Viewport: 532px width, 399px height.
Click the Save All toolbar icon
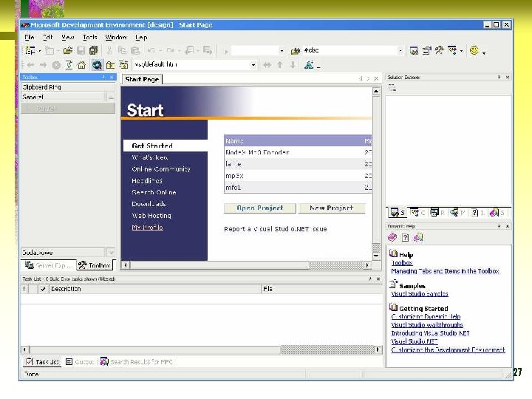(x=93, y=50)
